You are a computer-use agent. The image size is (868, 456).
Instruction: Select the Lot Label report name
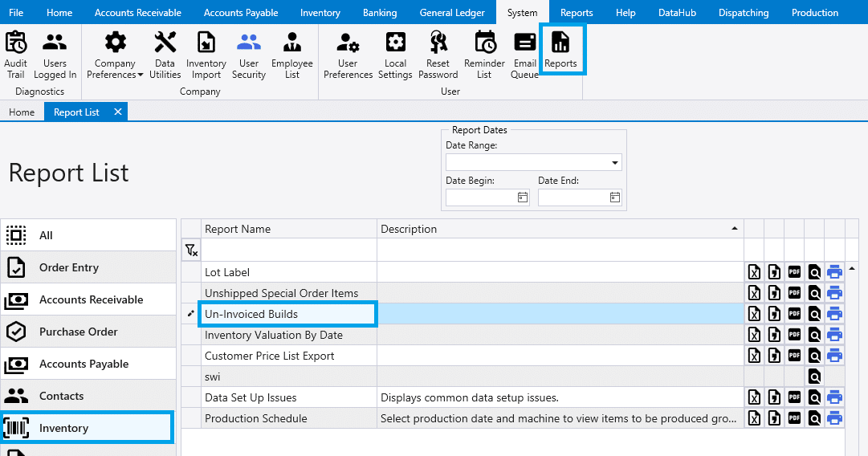pyautogui.click(x=227, y=272)
